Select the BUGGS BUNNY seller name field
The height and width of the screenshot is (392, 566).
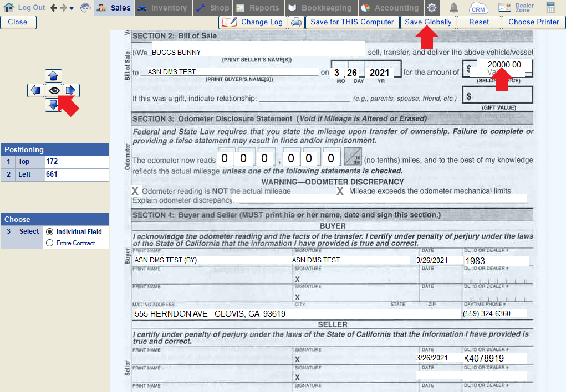(258, 49)
